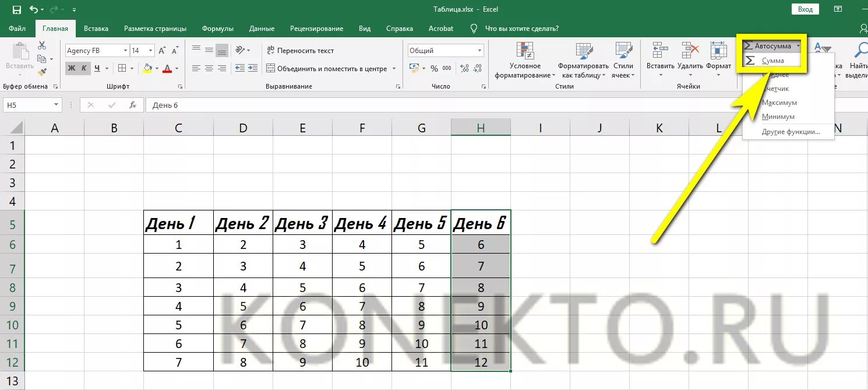Open Стили ячеек dropdown
The width and height of the screenshot is (868, 390).
(x=623, y=60)
